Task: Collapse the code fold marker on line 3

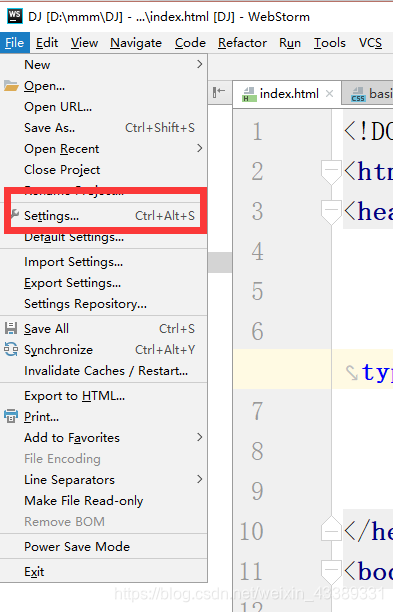Action: (331, 212)
